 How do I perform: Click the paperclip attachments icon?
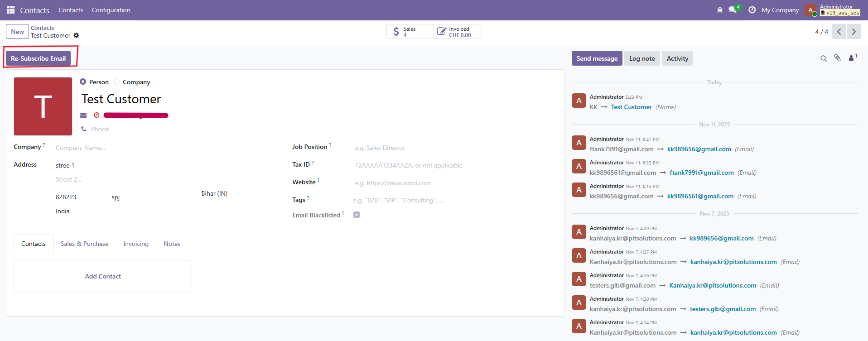(x=837, y=58)
